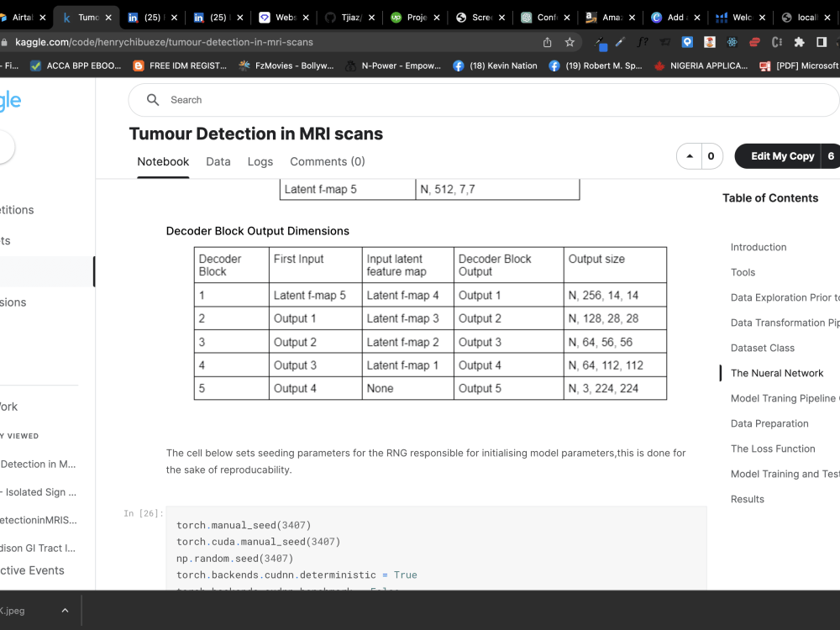Toggle the browser side panel icon

click(822, 42)
